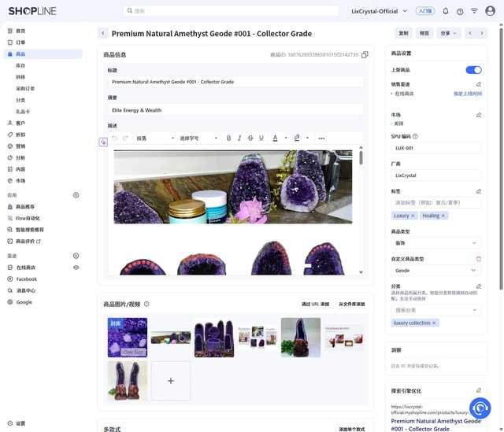Open the Google channel in sidebar
This screenshot has width=504, height=432.
pos(24,302)
